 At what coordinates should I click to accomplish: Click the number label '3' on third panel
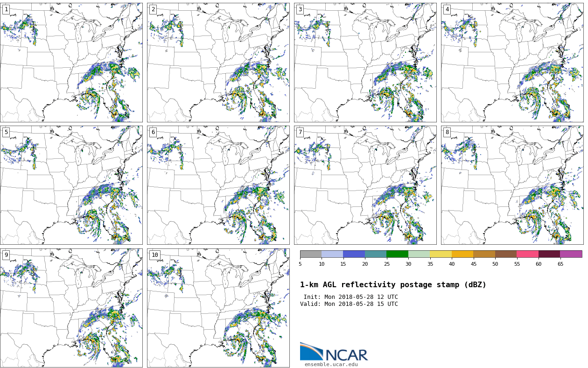click(300, 9)
